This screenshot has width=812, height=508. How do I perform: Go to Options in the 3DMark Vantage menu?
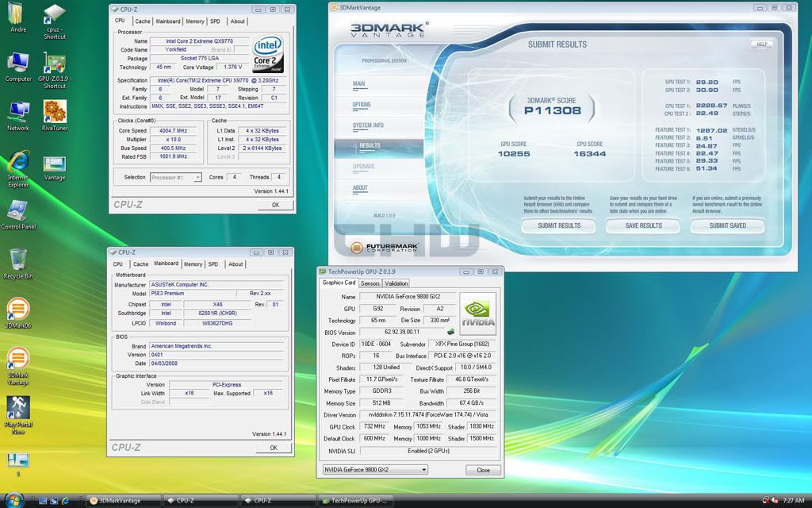coord(362,105)
